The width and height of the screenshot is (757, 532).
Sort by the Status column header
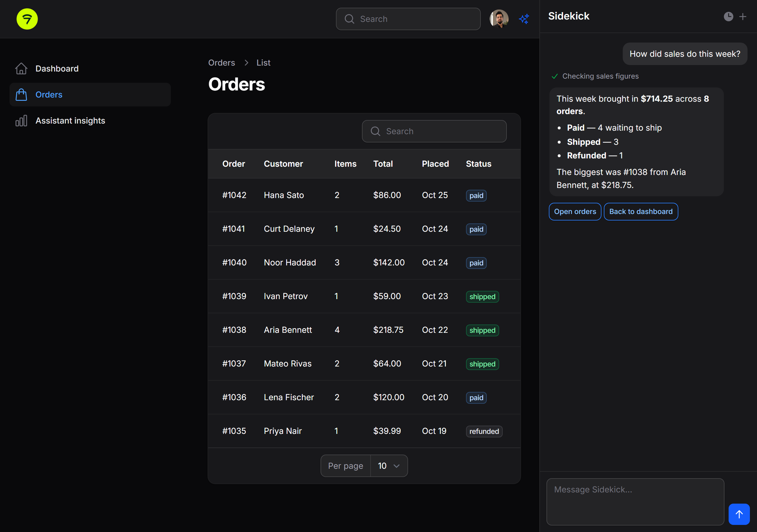click(x=478, y=164)
